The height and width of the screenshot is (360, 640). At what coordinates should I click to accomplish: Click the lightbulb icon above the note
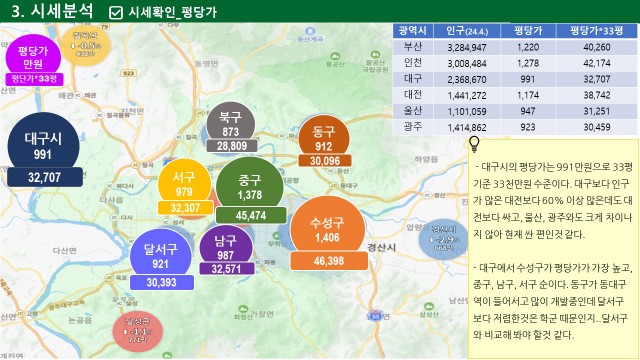(474, 144)
